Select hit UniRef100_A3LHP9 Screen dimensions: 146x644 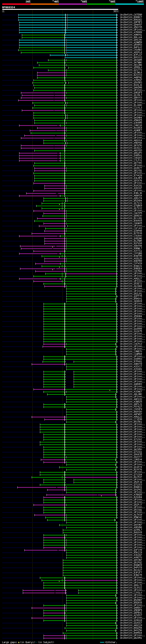131,178
